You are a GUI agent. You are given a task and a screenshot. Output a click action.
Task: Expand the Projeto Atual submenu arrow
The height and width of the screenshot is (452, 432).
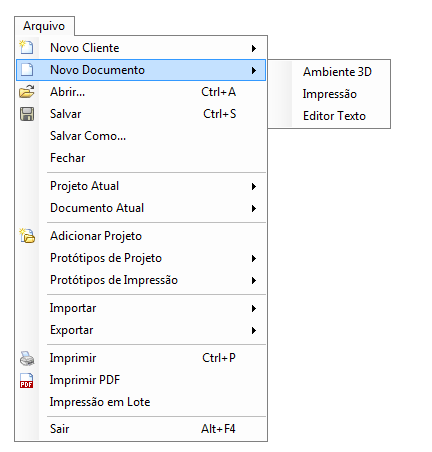pyautogui.click(x=254, y=186)
